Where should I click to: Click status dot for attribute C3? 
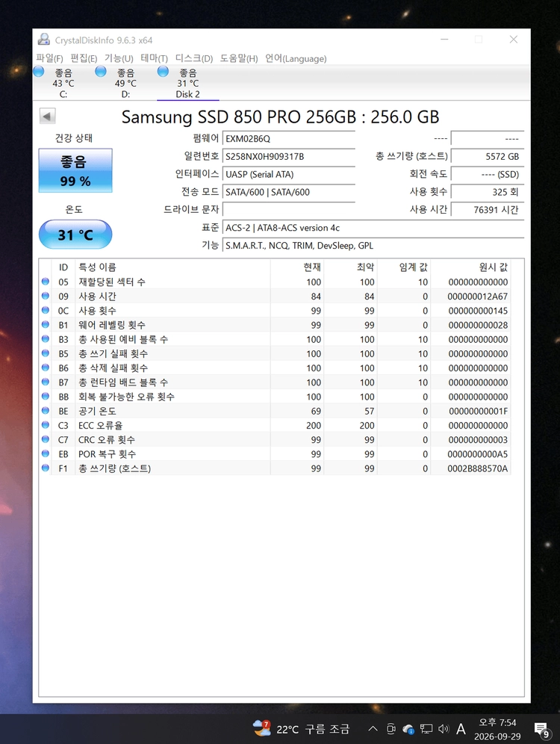pos(46,425)
